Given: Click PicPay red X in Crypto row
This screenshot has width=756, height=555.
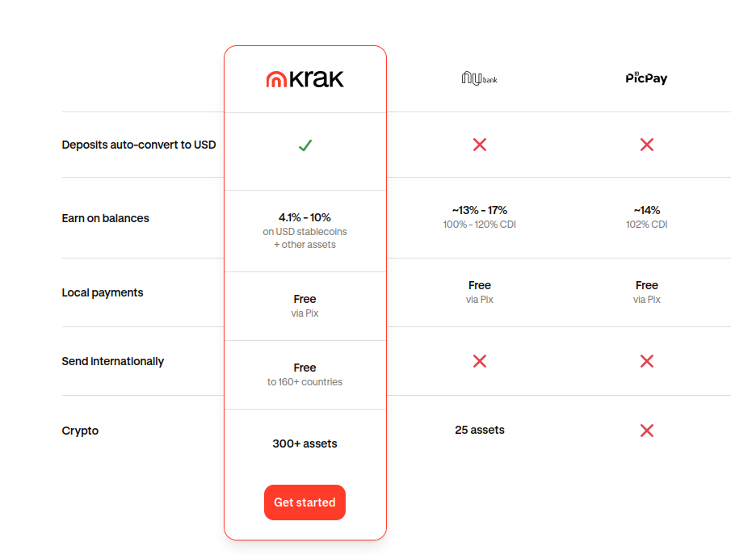Looking at the screenshot, I should (x=646, y=431).
